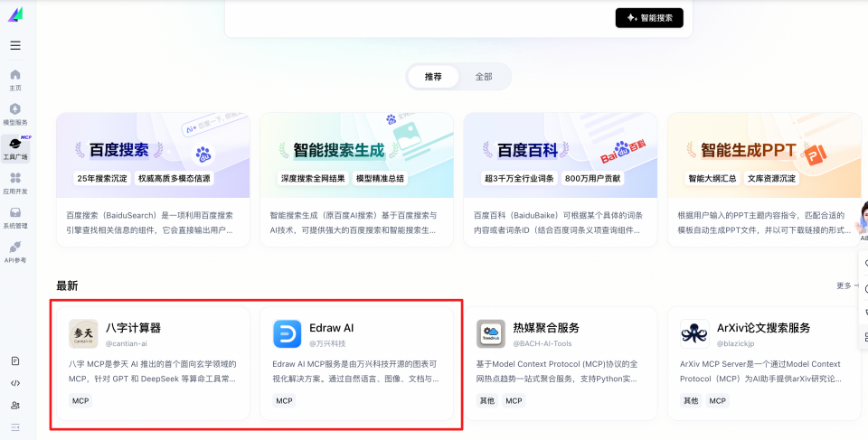868x440 pixels.
Task: Open 工具广场 MCP sidebar item
Action: (15, 148)
